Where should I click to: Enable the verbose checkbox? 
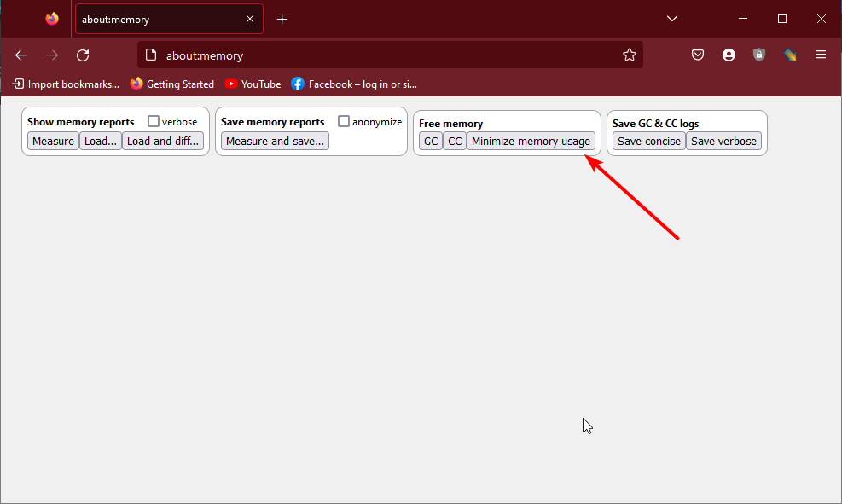coord(154,121)
